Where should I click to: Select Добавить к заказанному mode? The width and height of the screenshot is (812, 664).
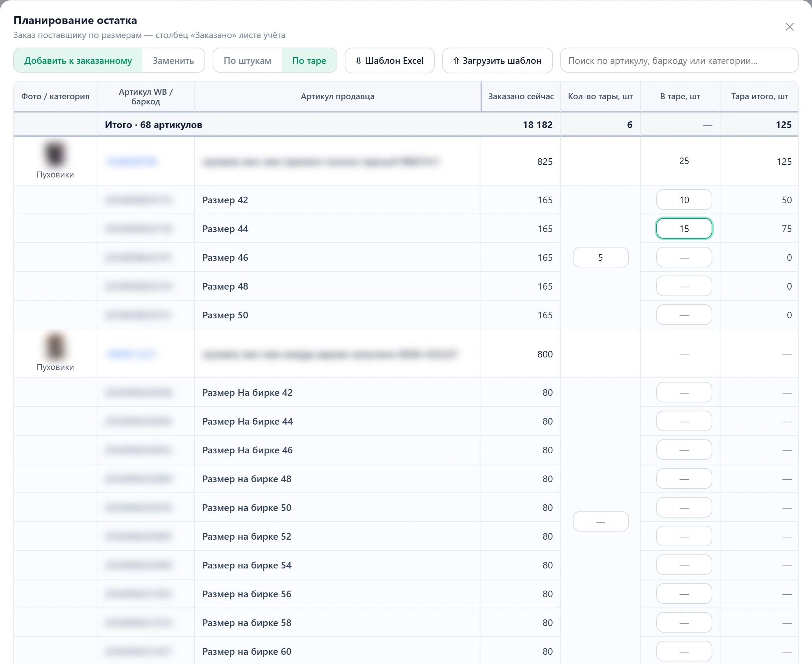point(78,60)
